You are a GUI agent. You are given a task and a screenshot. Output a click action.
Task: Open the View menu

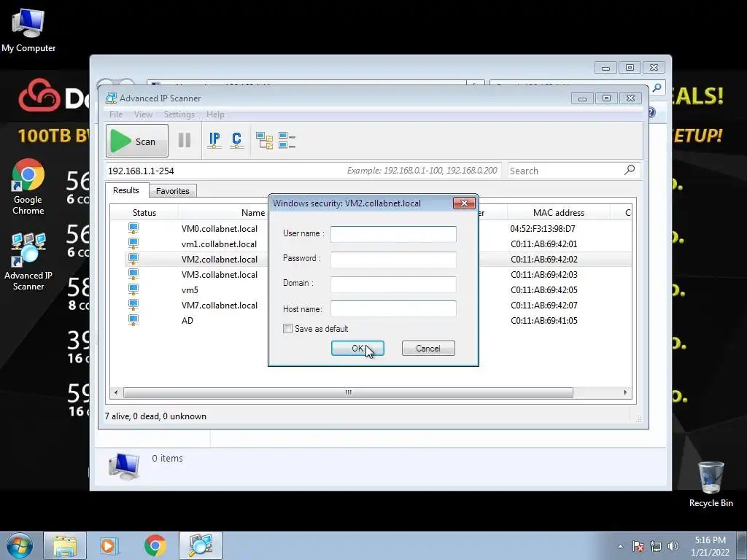click(x=143, y=114)
